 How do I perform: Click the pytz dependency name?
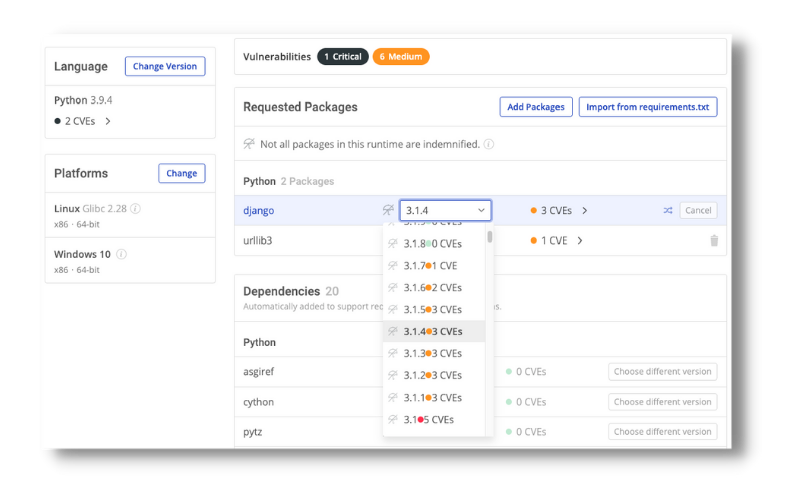click(253, 432)
